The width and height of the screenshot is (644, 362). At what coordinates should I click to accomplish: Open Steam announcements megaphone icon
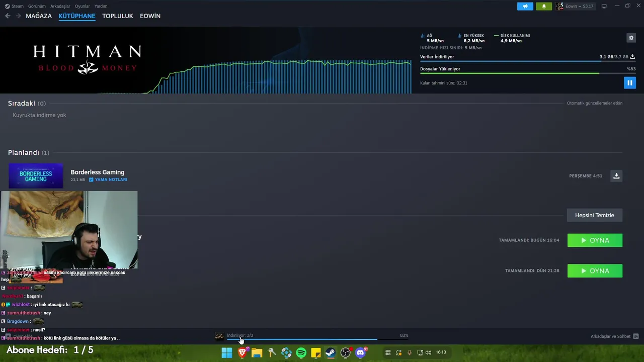click(x=525, y=6)
